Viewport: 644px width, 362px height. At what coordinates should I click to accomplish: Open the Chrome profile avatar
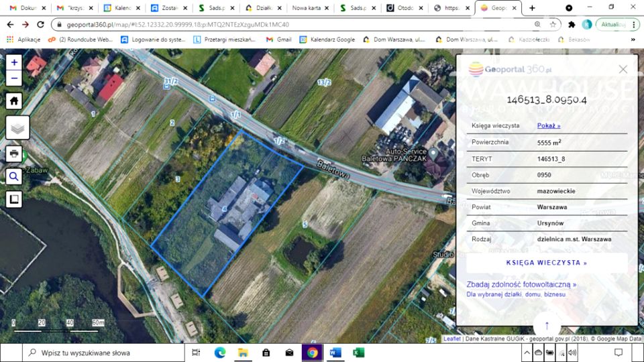[586, 25]
